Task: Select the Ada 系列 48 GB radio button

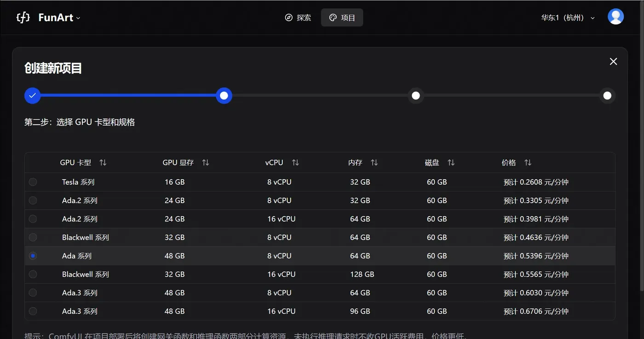Action: click(x=33, y=256)
